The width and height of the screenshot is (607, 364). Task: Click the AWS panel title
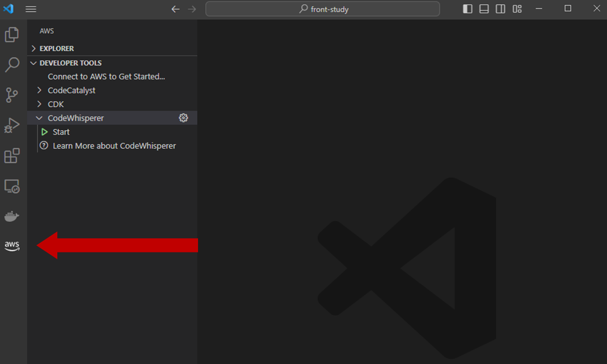point(47,31)
